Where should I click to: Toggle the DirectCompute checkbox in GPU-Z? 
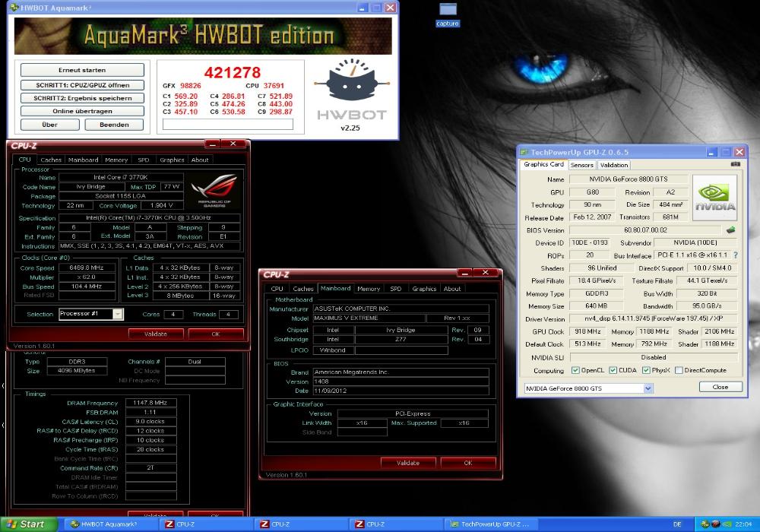[x=679, y=370]
